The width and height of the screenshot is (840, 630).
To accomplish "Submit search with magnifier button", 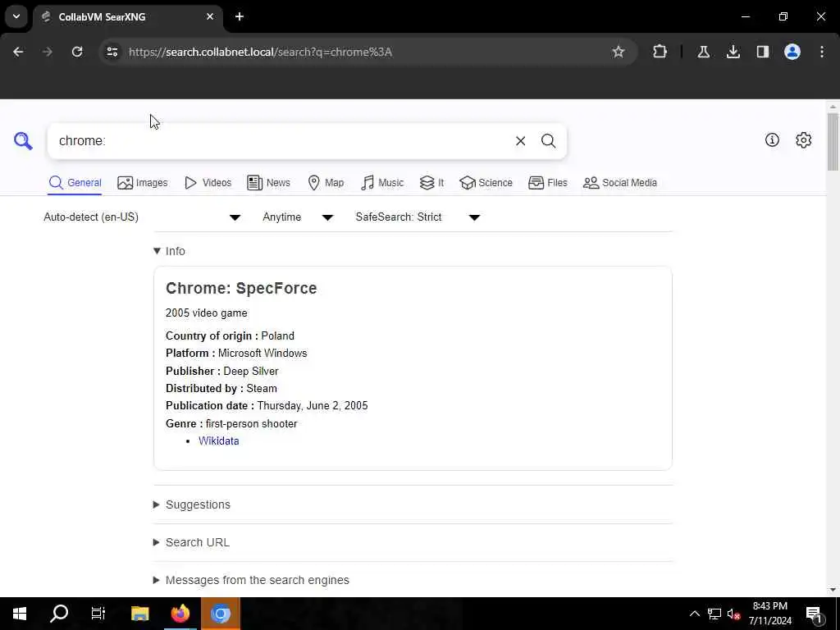I will point(548,141).
